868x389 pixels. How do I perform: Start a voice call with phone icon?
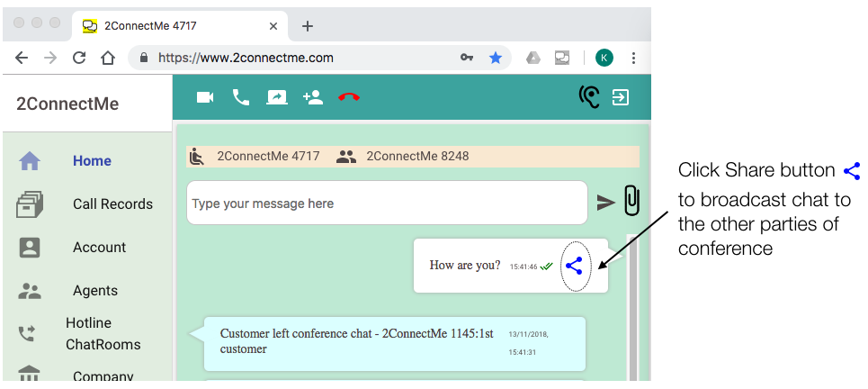coord(241,97)
